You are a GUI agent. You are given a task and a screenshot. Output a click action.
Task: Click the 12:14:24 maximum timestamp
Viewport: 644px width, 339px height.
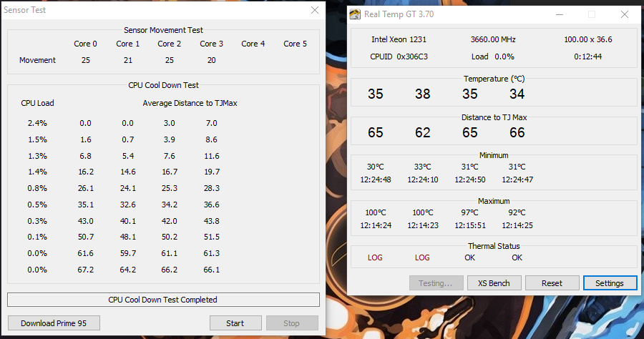(x=376, y=225)
